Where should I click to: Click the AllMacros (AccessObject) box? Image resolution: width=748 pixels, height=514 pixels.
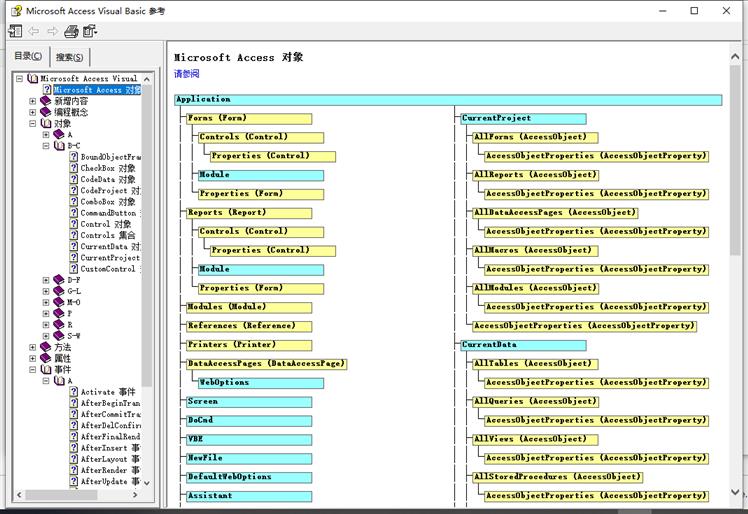point(535,251)
